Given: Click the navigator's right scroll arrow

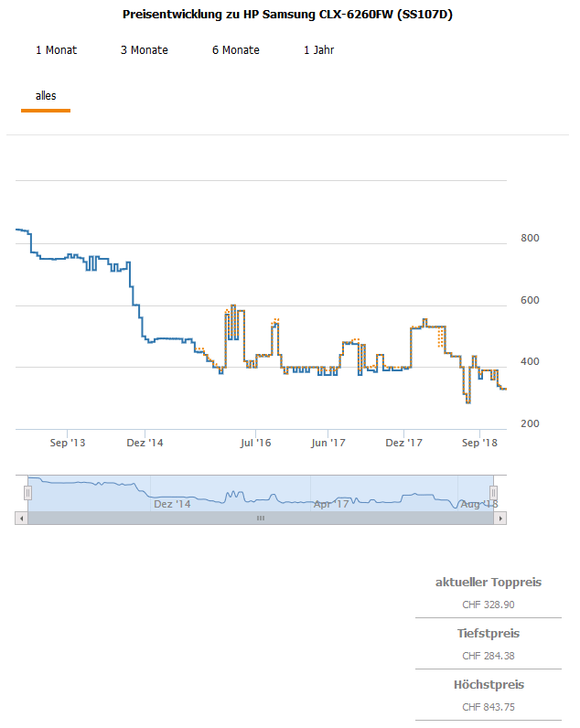Looking at the screenshot, I should coord(500,518).
